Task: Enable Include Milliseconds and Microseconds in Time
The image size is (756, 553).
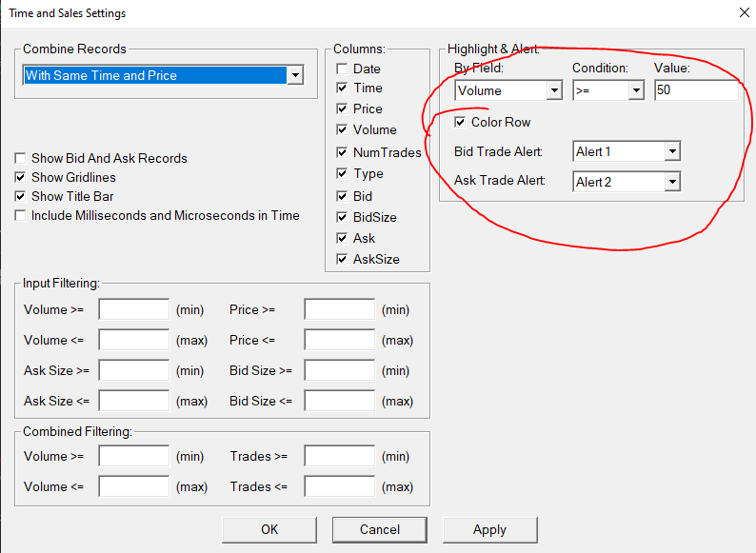Action: tap(20, 215)
